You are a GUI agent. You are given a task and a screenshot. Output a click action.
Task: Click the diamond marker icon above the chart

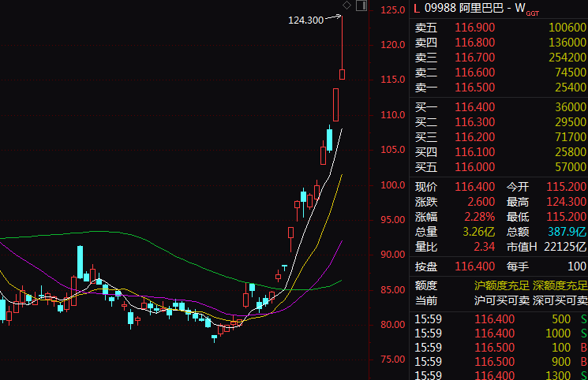point(346,6)
